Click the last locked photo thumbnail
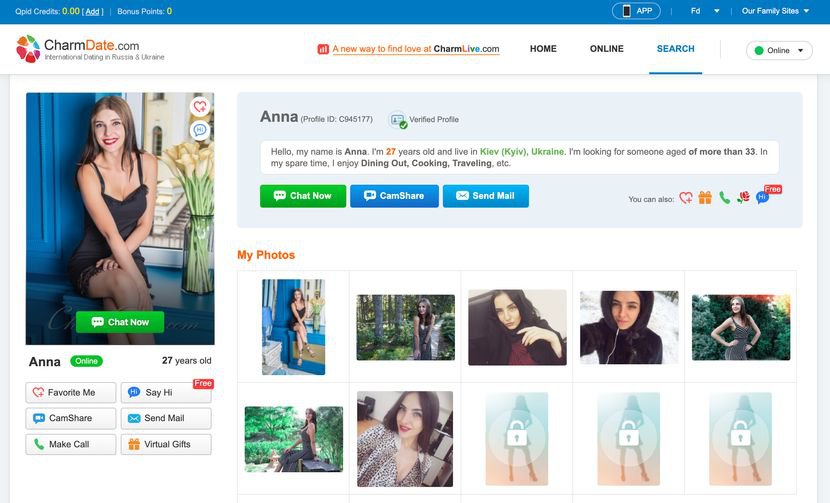 (740, 439)
